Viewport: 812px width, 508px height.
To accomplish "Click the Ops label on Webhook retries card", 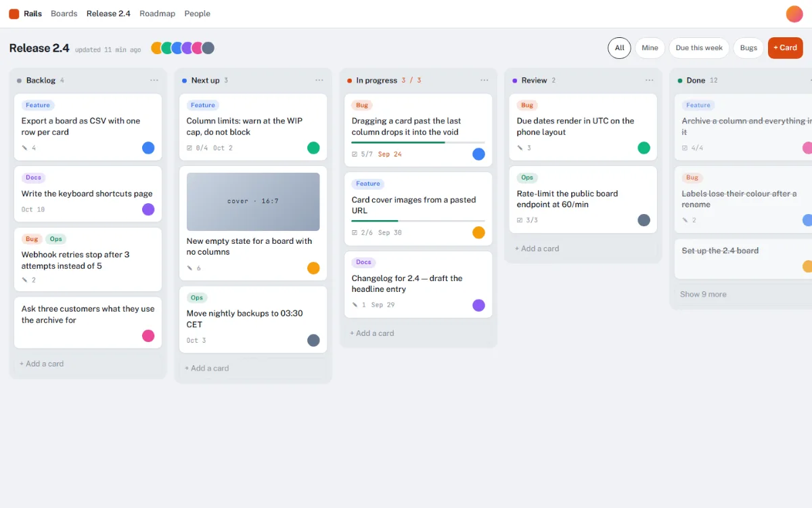I will coord(56,239).
